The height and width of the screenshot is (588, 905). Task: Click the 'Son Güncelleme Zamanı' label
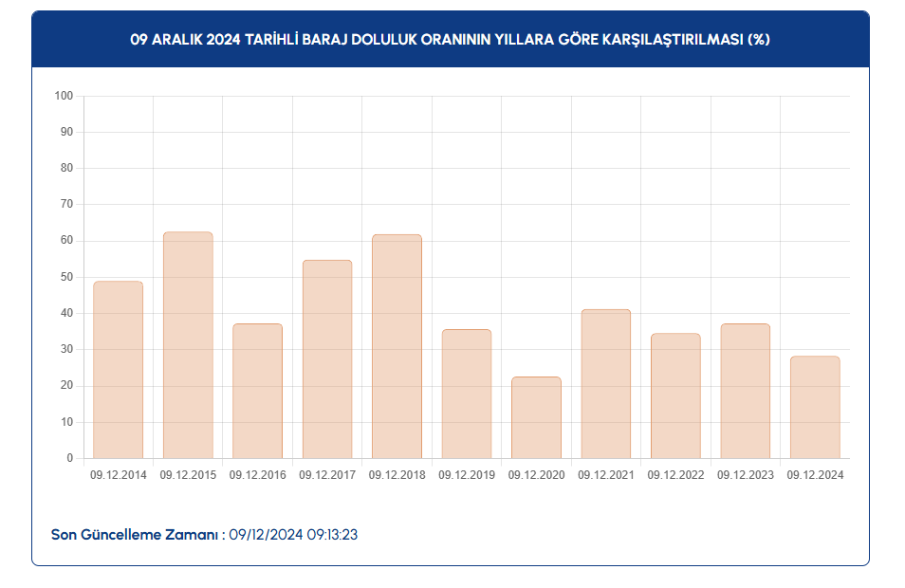135,535
